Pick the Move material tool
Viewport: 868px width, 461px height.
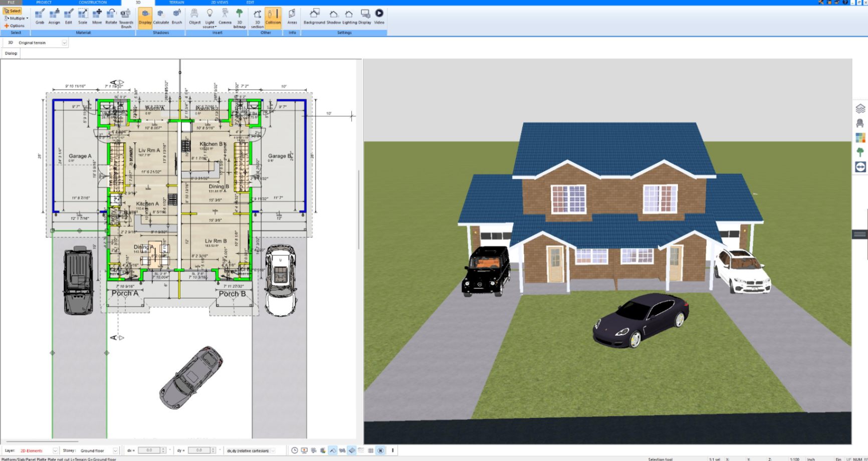(x=97, y=17)
